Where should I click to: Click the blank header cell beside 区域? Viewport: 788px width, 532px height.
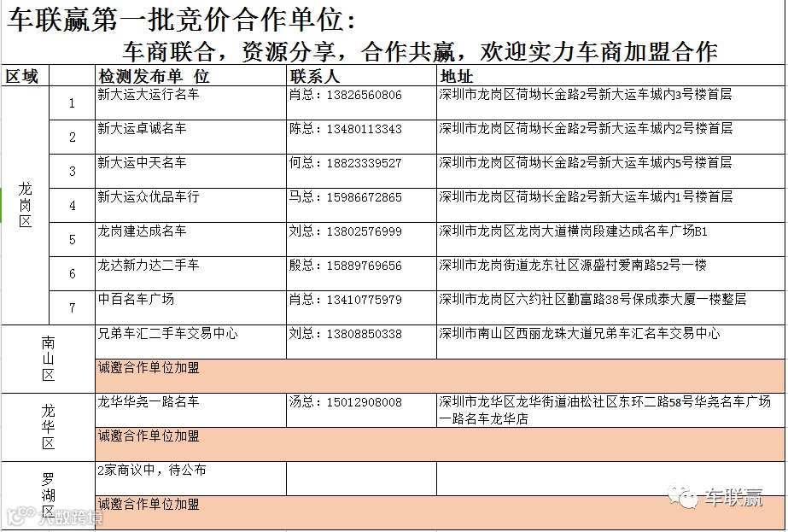pos(72,75)
